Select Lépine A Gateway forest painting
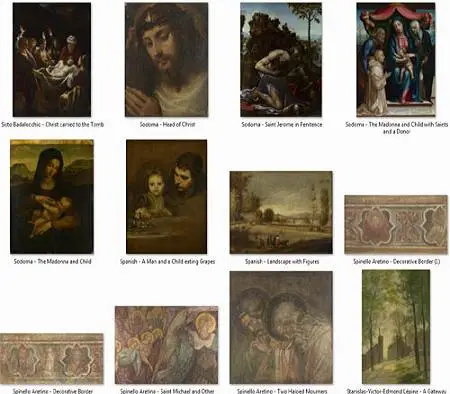This screenshot has width=450, height=394. tap(396, 327)
